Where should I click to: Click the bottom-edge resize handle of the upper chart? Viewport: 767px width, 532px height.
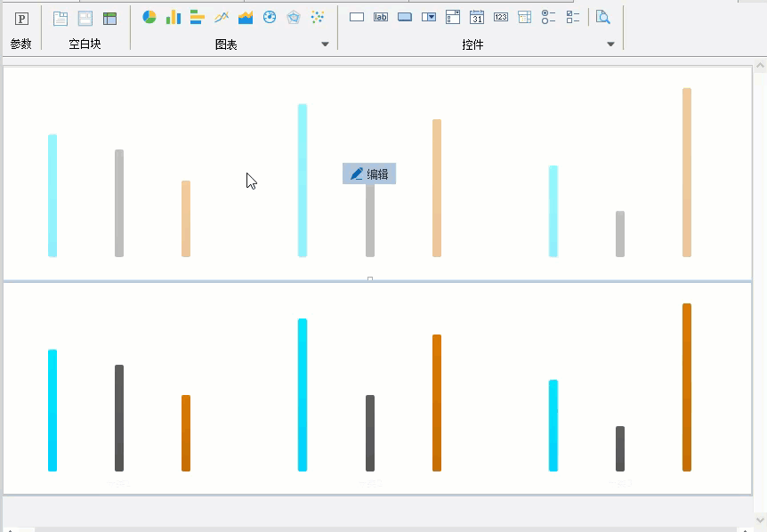click(370, 279)
